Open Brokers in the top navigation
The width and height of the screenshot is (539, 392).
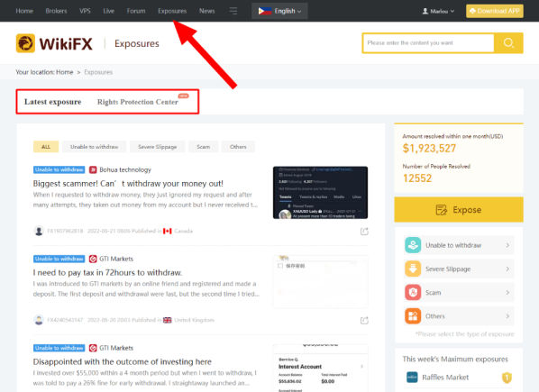(57, 11)
